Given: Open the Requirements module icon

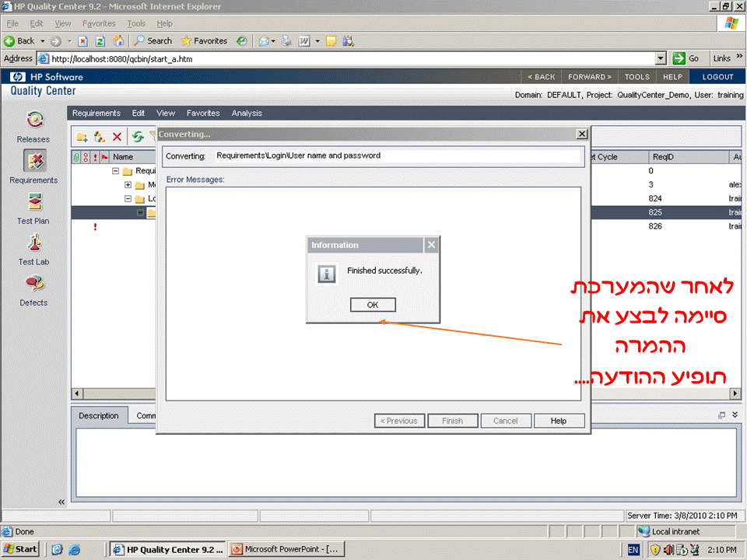Looking at the screenshot, I should pyautogui.click(x=35, y=161).
